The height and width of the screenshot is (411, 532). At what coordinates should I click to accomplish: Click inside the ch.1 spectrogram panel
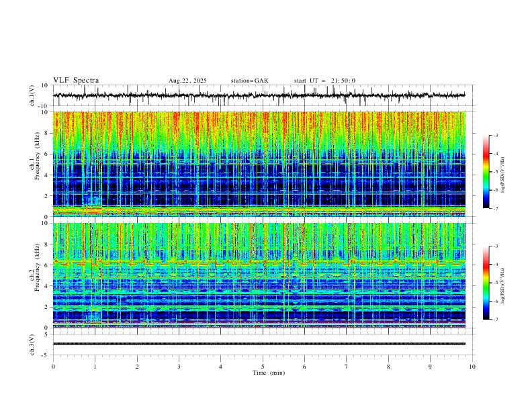point(259,164)
